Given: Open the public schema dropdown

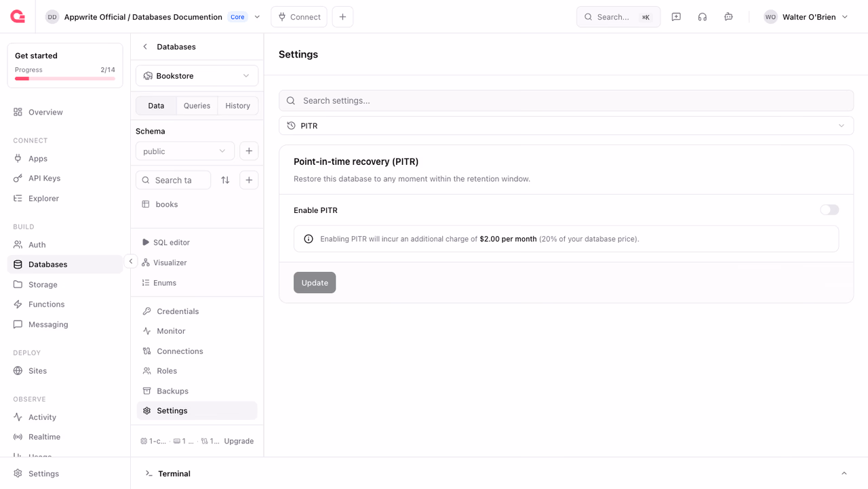Looking at the screenshot, I should [185, 151].
